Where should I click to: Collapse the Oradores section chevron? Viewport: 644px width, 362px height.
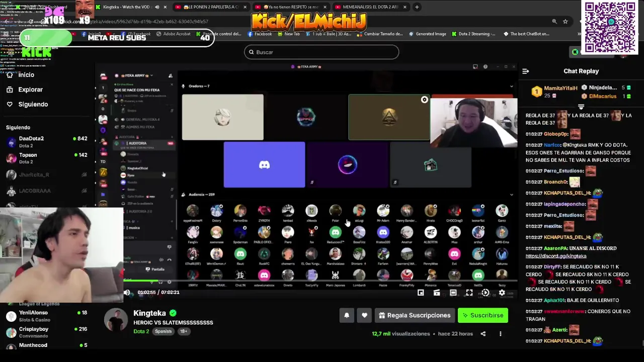coord(512,86)
